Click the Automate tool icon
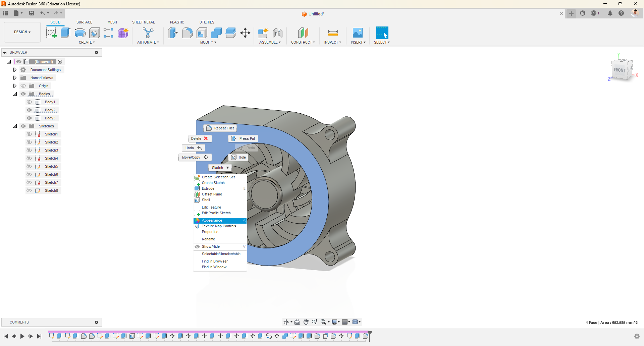Viewport: 644px width, 346px height. click(148, 33)
